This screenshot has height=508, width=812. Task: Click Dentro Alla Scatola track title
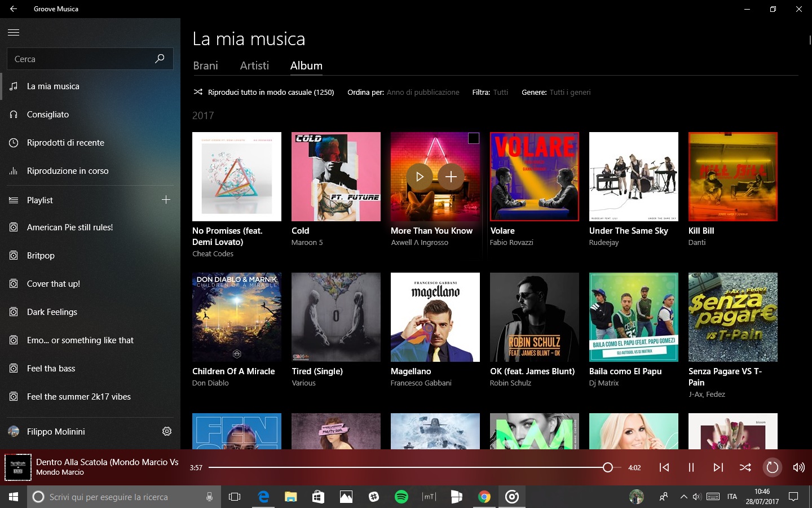pyautogui.click(x=107, y=462)
